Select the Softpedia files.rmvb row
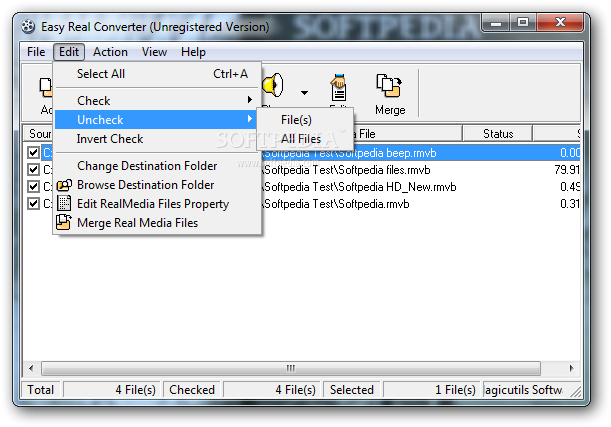Viewport: 611px width, 427px height. (304, 170)
